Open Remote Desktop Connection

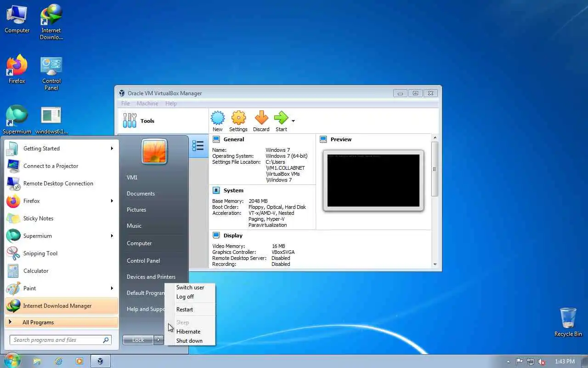62,184
